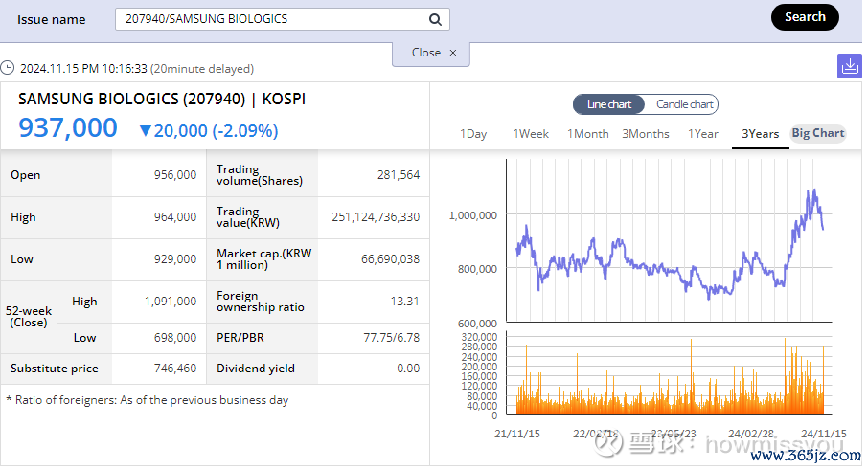
Task: Click the Trading volume(Shares) label
Action: [x=260, y=175]
